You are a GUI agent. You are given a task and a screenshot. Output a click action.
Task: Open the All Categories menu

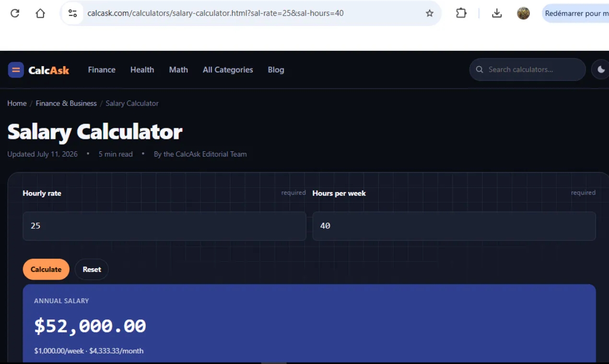[x=228, y=70]
